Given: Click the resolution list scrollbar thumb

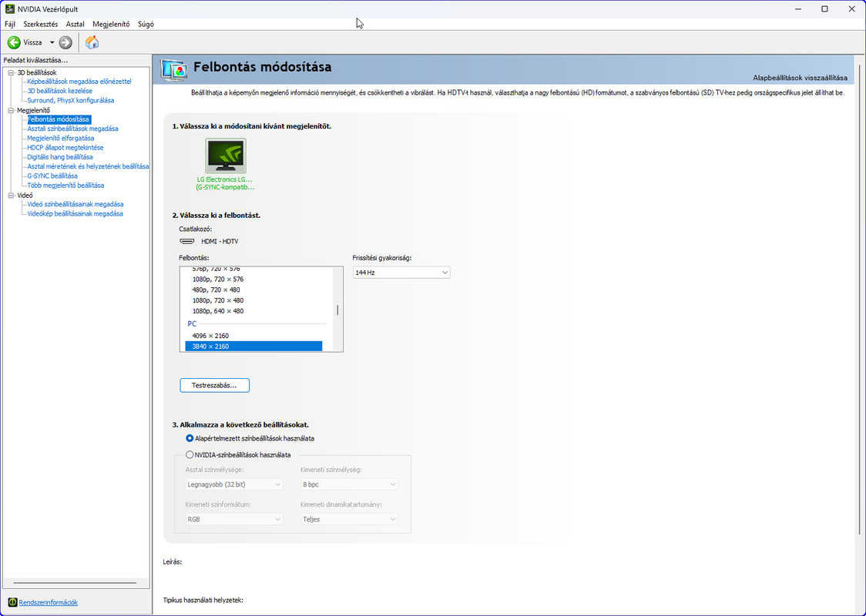Looking at the screenshot, I should point(337,310).
